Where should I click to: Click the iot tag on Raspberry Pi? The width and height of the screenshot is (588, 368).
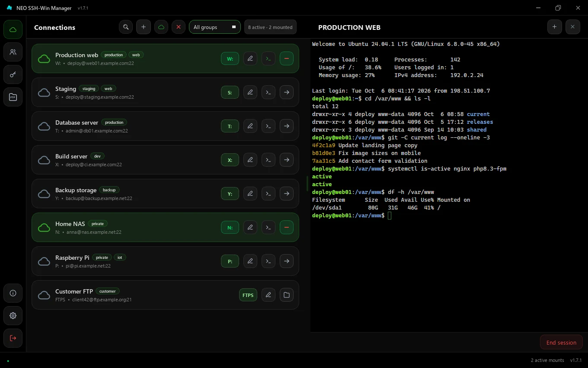coord(120,258)
